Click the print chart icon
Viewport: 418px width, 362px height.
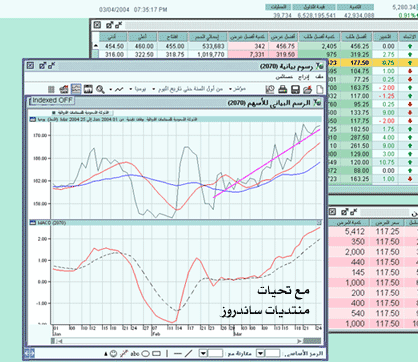pyautogui.click(x=282, y=89)
